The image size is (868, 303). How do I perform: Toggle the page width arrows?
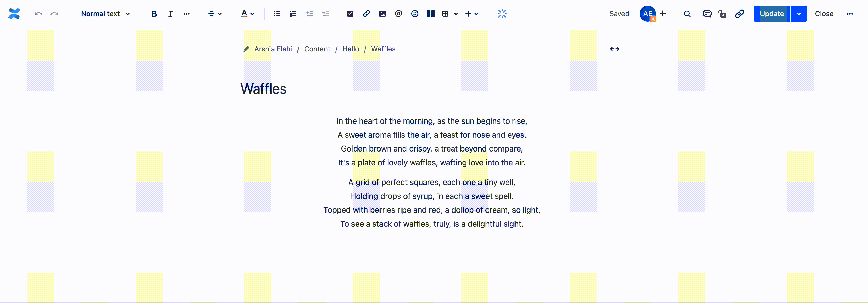pos(615,49)
